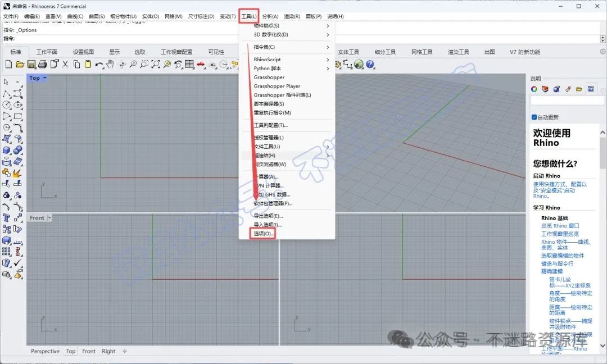The image size is (607, 364).
Task: Open the 使用快捷方式 启动 Rhino link
Action: pos(560,190)
